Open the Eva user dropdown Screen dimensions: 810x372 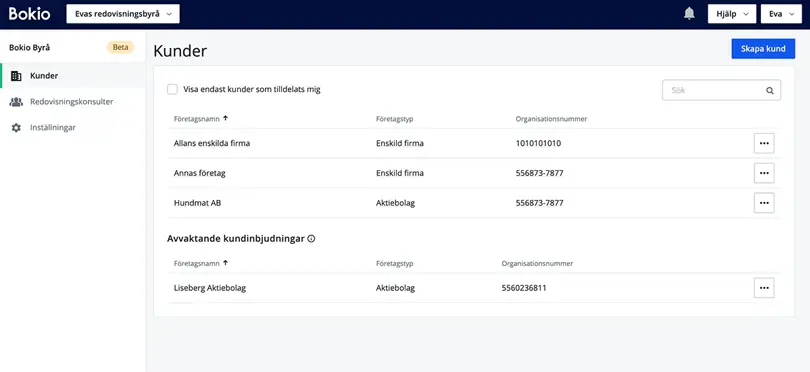point(781,14)
